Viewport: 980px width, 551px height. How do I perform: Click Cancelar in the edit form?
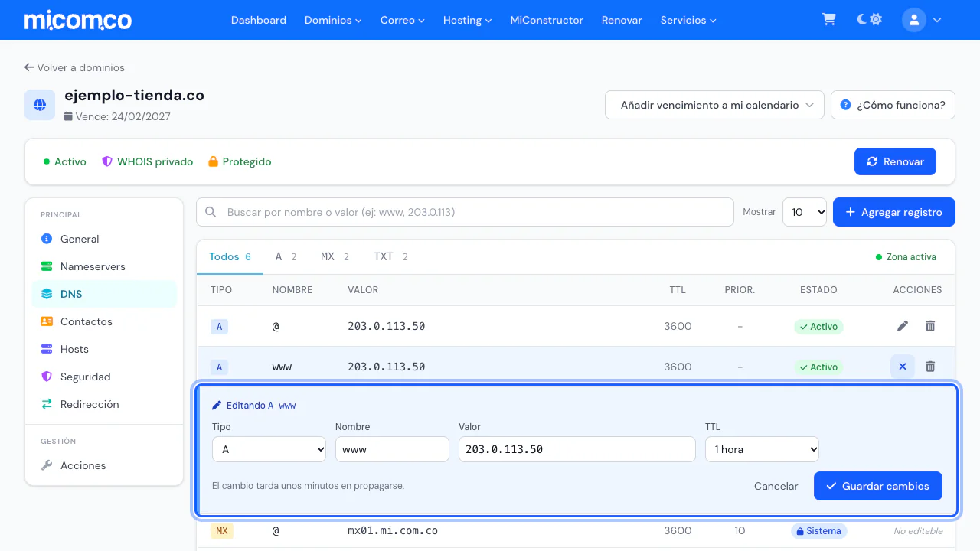pos(776,486)
